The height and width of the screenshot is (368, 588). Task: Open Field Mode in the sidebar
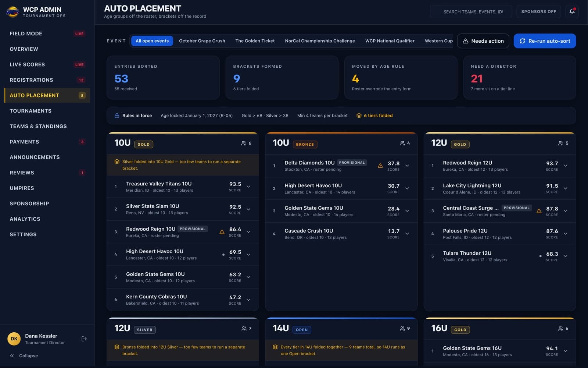pyautogui.click(x=47, y=33)
